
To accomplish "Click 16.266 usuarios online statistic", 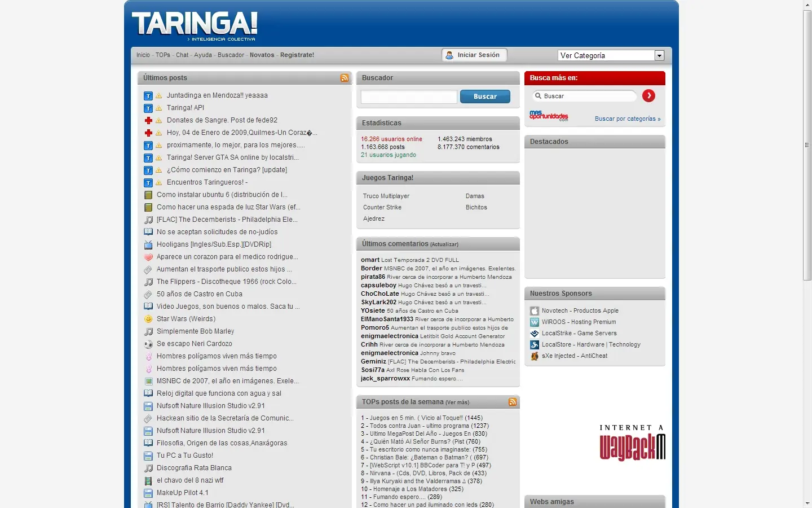I will 391,139.
